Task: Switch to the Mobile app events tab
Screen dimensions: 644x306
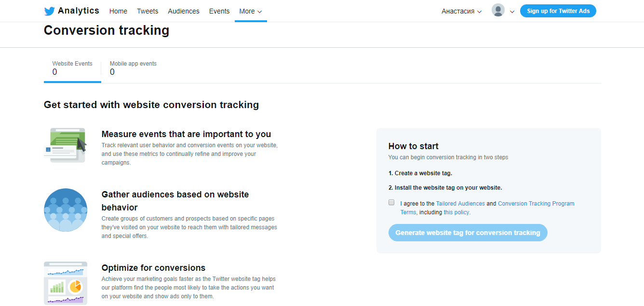Action: (133, 68)
